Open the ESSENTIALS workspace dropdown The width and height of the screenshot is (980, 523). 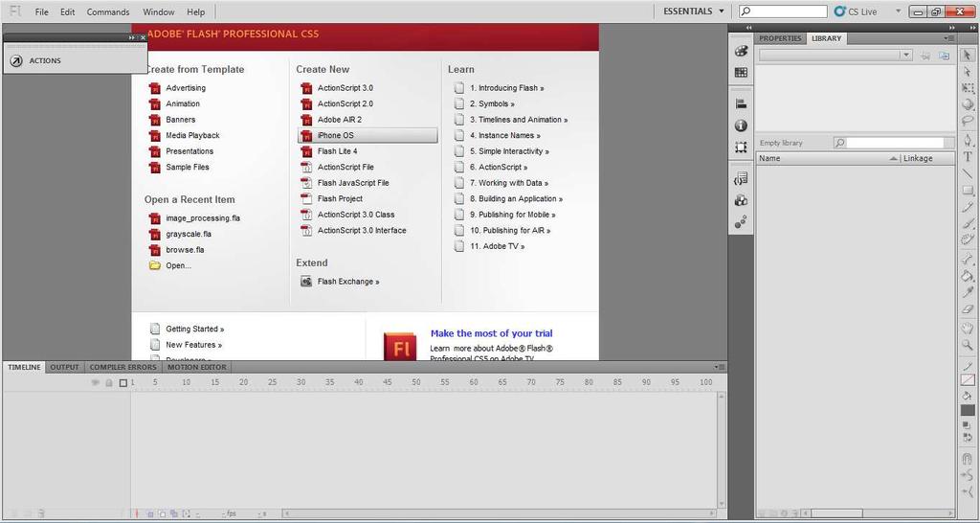(x=694, y=11)
